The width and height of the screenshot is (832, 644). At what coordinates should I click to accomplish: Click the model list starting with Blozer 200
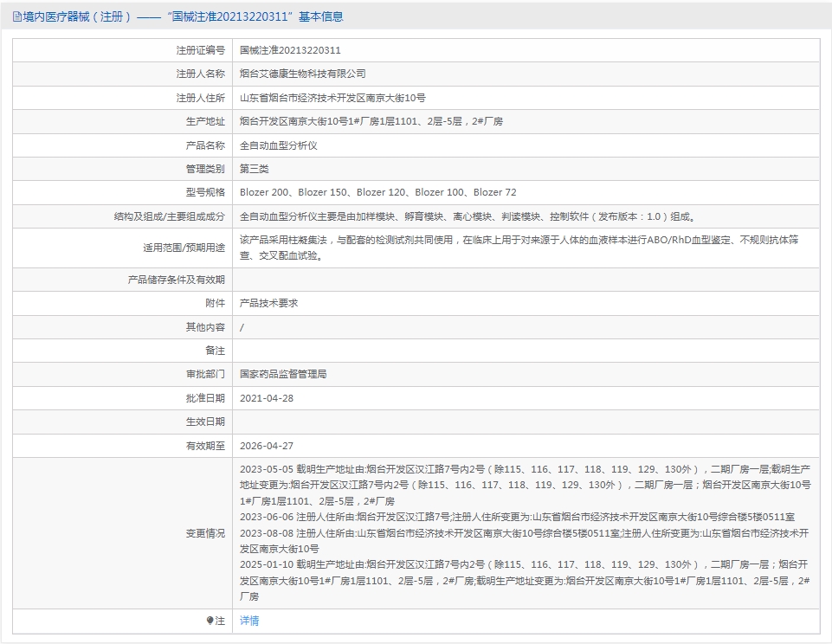377,192
